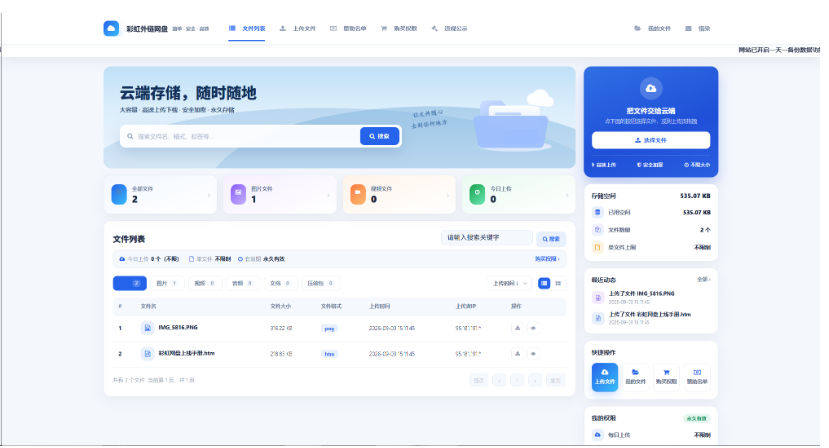Viewport: 829px width, 448px height.
Task: Filter files by 图片 category
Action: coord(167,284)
